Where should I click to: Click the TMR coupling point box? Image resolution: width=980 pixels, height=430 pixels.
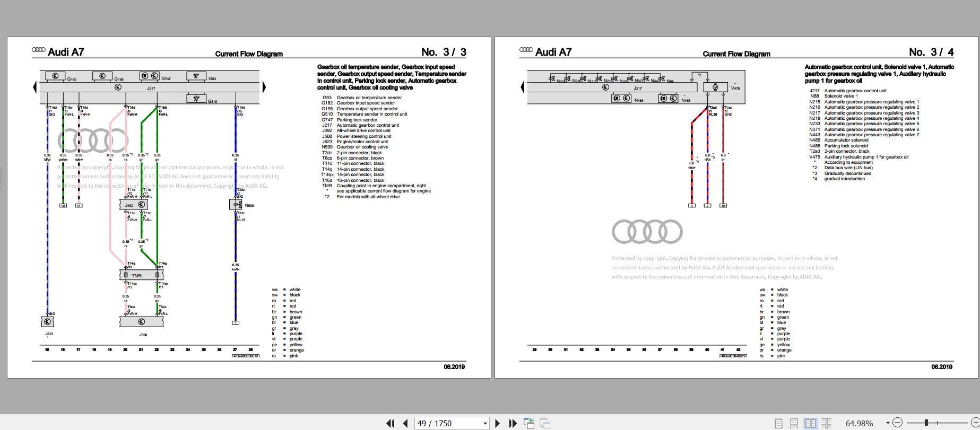pos(141,275)
